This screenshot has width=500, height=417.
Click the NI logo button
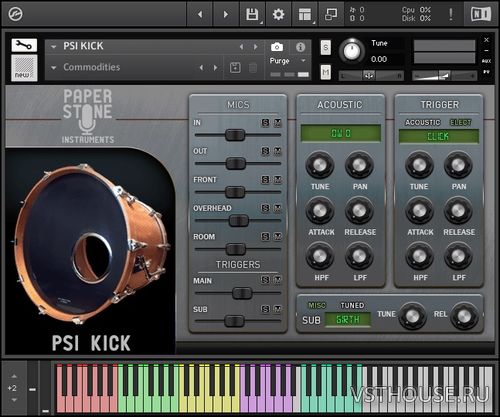[481, 14]
